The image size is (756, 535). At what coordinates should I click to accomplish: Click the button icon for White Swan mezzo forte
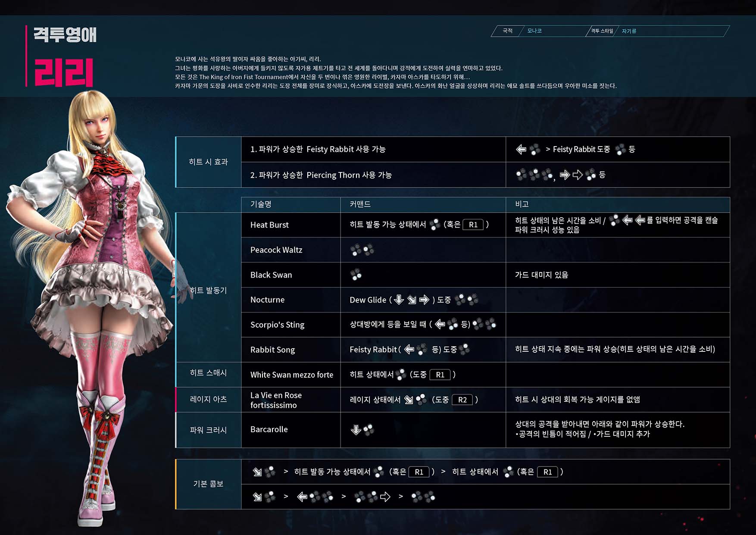click(400, 375)
